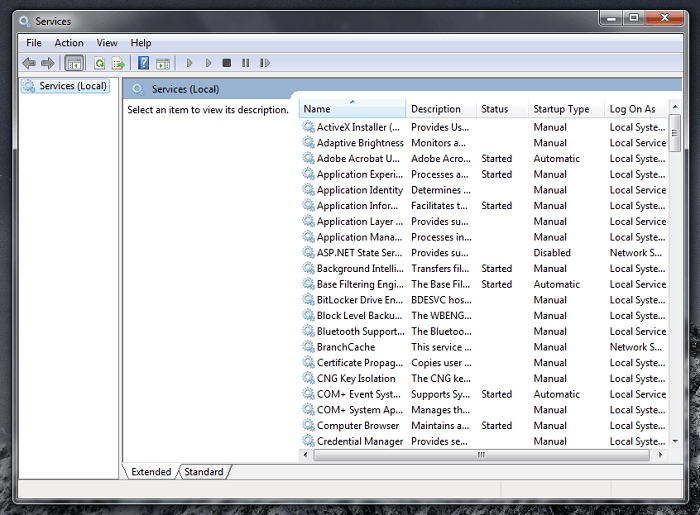
Task: Open the View menu
Action: pos(107,43)
